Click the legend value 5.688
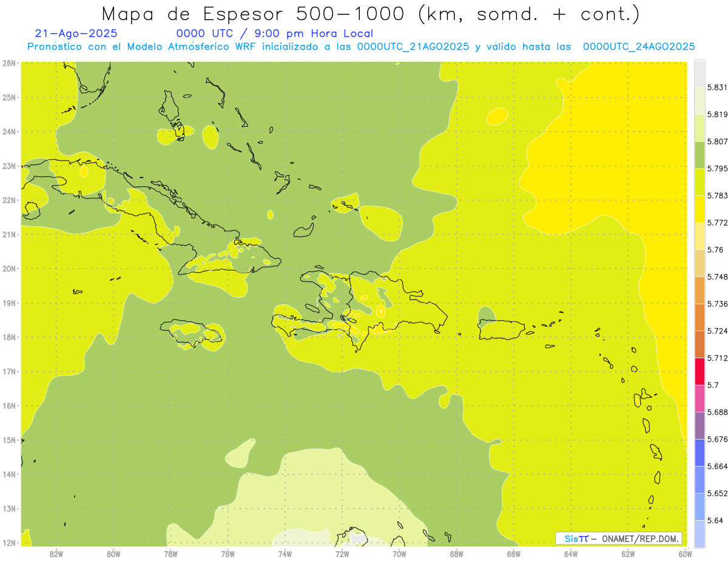The width and height of the screenshot is (728, 562). click(x=717, y=412)
